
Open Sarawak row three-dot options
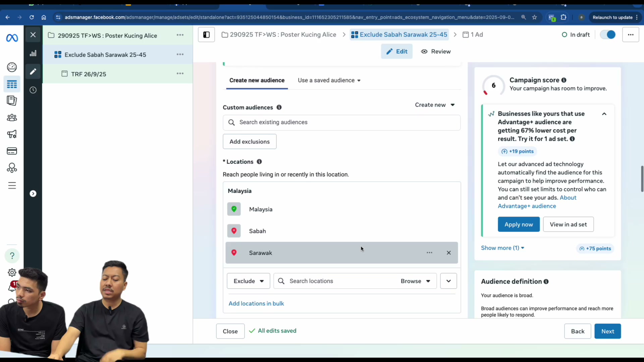(x=429, y=253)
